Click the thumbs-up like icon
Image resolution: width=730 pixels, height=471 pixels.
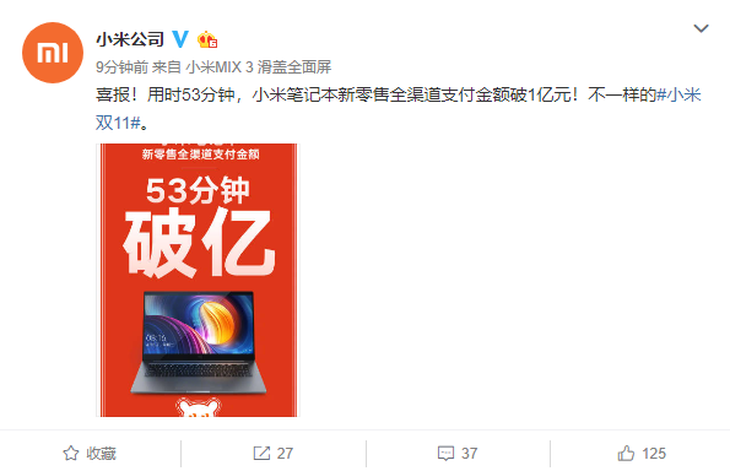626,453
